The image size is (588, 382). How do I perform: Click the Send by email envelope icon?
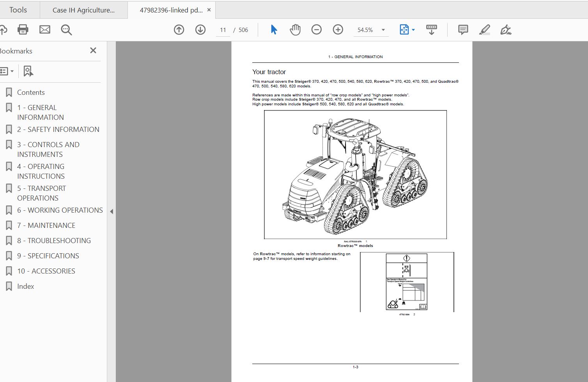[45, 30]
